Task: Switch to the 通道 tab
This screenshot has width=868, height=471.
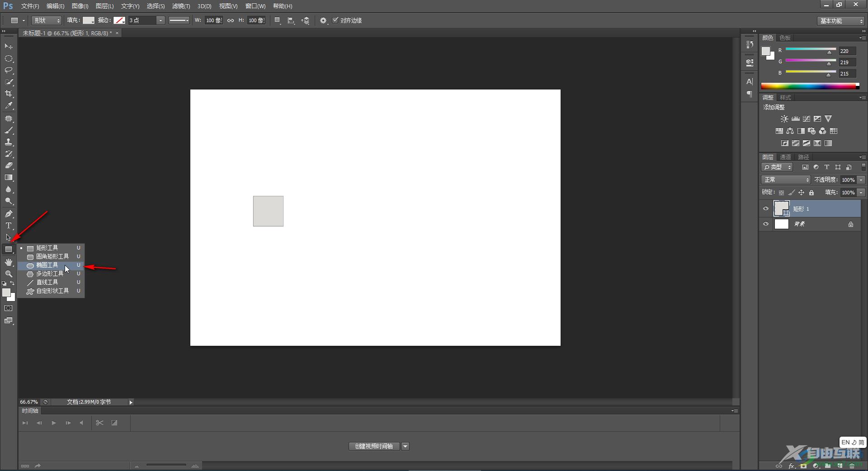Action: [x=786, y=157]
